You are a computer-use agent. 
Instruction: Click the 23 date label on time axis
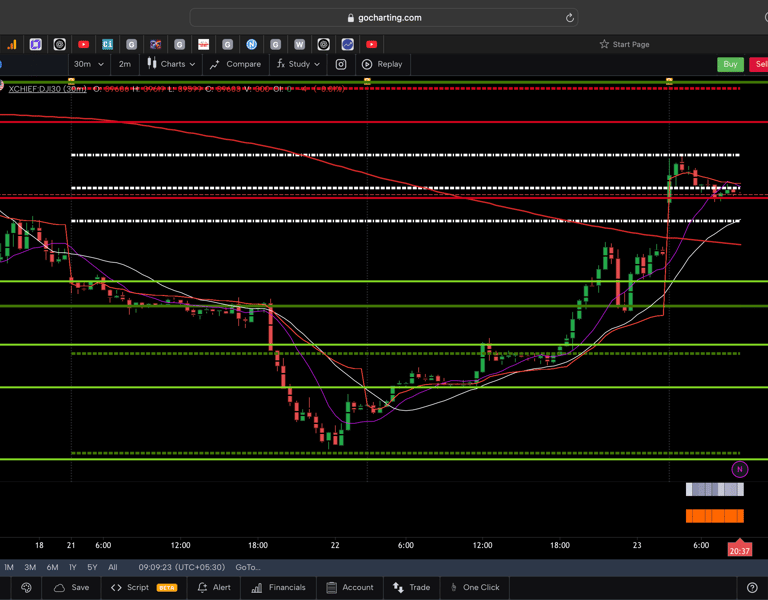pos(637,545)
